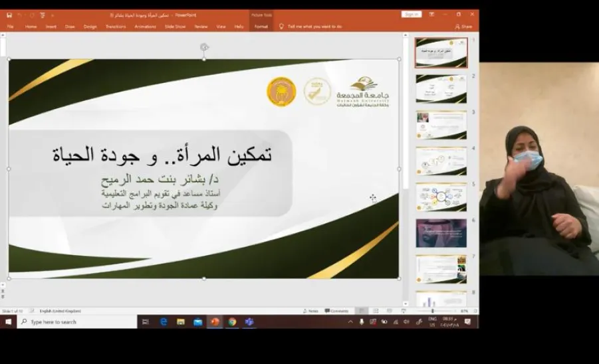Select slide 1 thumbnail in the panel
This screenshot has width=599, height=364.
pyautogui.click(x=441, y=52)
